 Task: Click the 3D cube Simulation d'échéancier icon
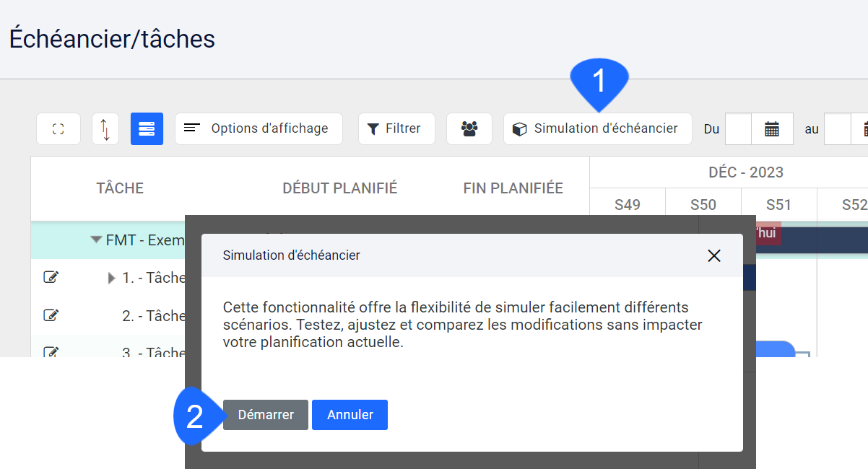(x=521, y=128)
